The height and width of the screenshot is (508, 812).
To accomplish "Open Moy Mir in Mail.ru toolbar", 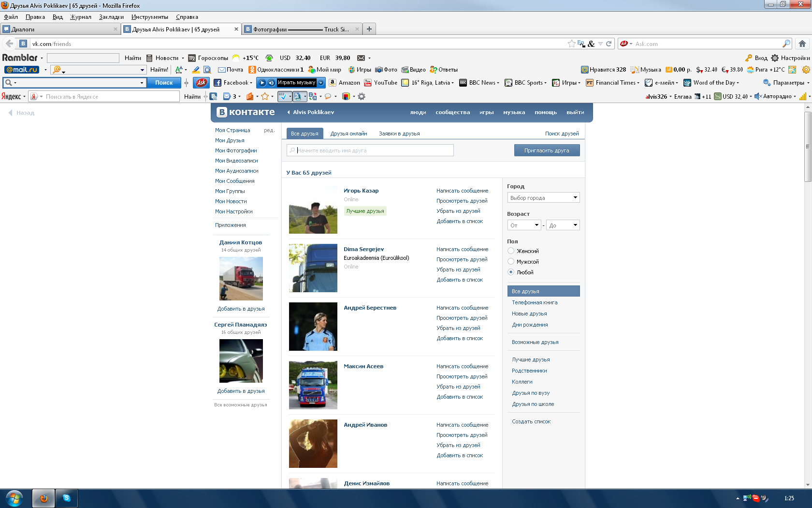I will coord(324,70).
